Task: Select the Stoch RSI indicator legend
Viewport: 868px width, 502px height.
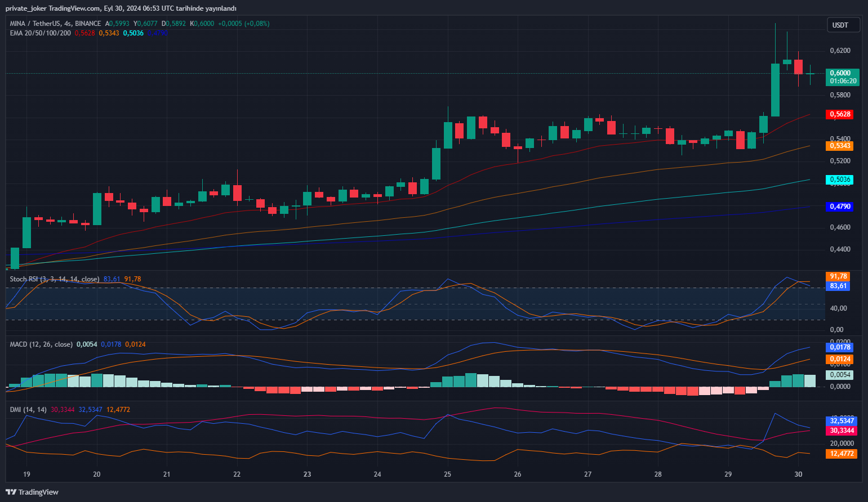Action: [54, 279]
